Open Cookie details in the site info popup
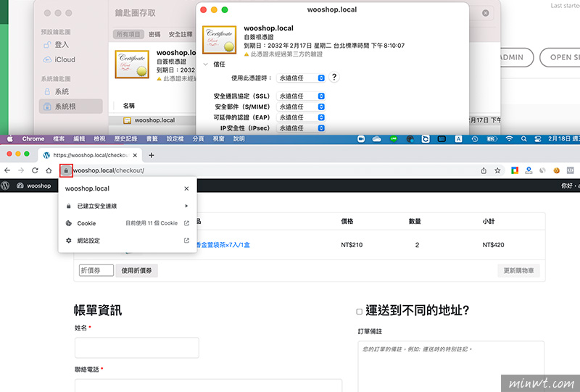Viewport: 580px width, 392px height. pyautogui.click(x=128, y=223)
